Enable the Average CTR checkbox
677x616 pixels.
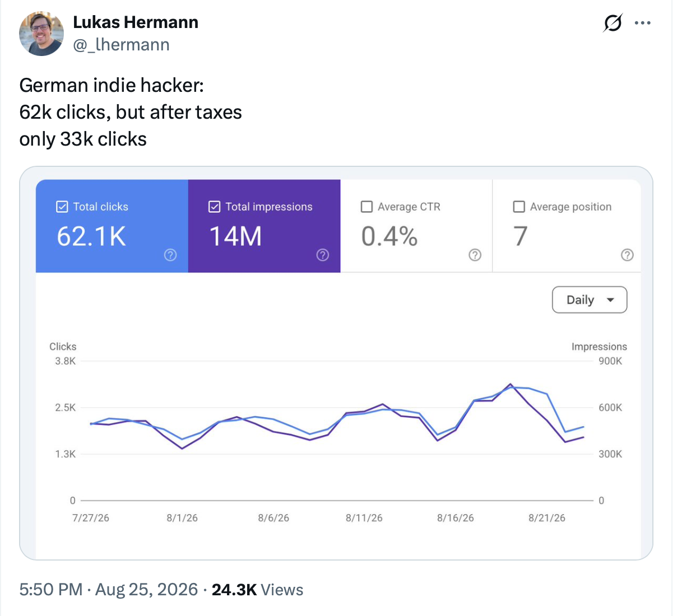[367, 207]
